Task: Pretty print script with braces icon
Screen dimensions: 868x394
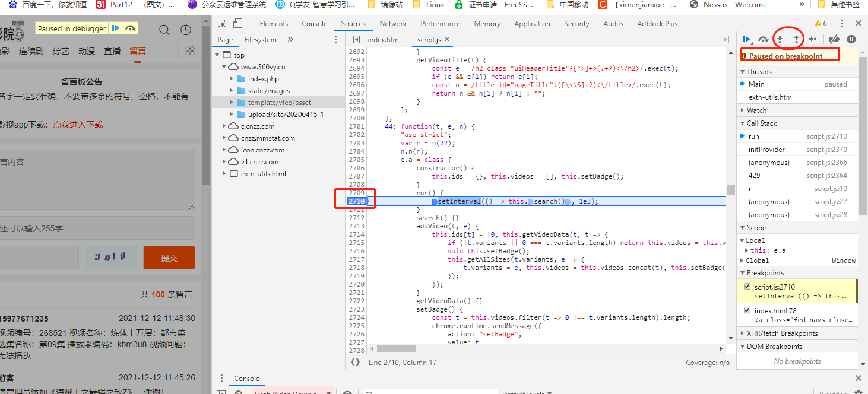Action: (355, 362)
